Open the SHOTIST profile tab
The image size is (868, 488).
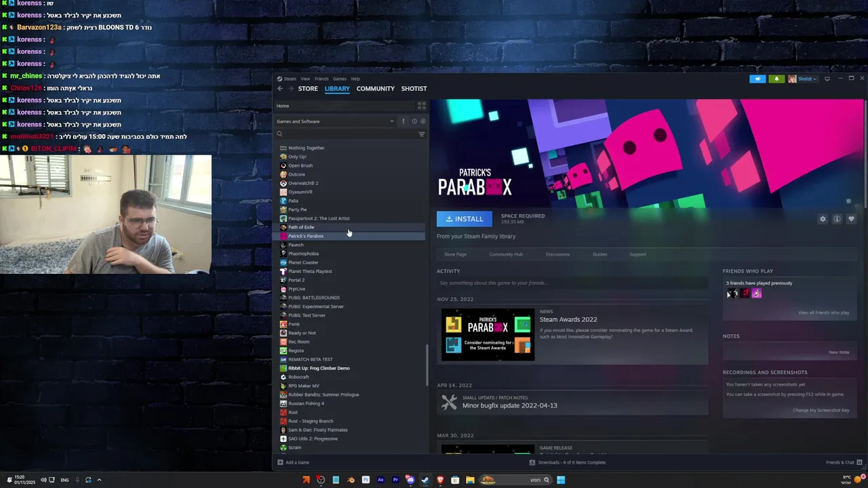(x=414, y=89)
